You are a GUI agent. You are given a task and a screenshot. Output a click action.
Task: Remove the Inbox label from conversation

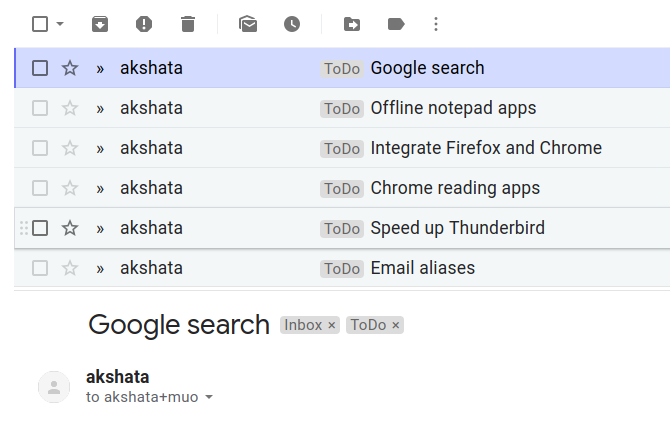[332, 325]
